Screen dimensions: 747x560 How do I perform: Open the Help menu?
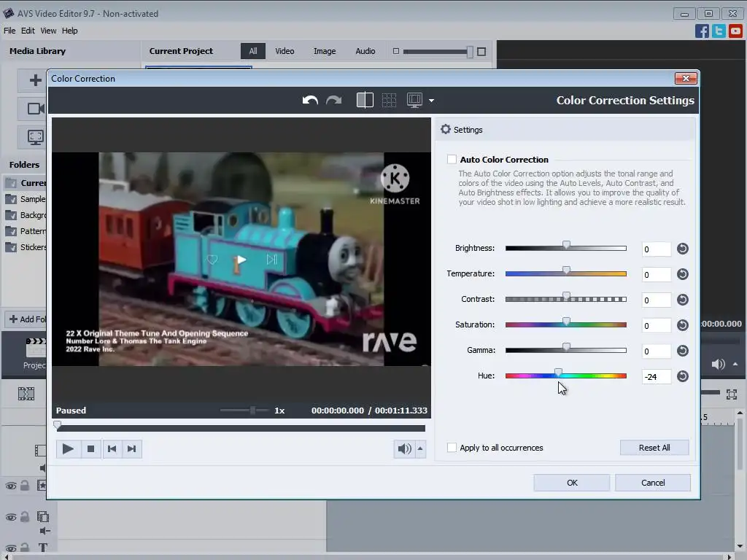(69, 31)
